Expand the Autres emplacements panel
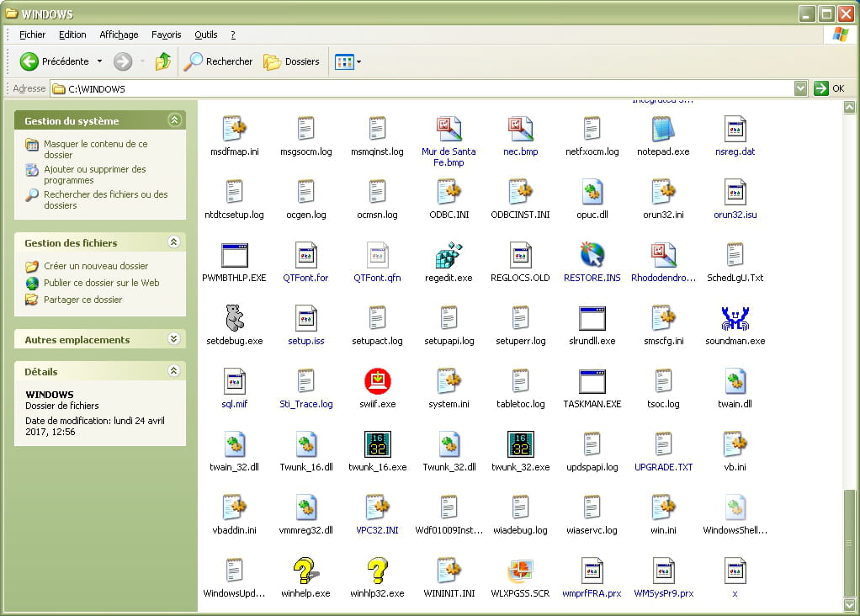The image size is (860, 616). coord(174,339)
